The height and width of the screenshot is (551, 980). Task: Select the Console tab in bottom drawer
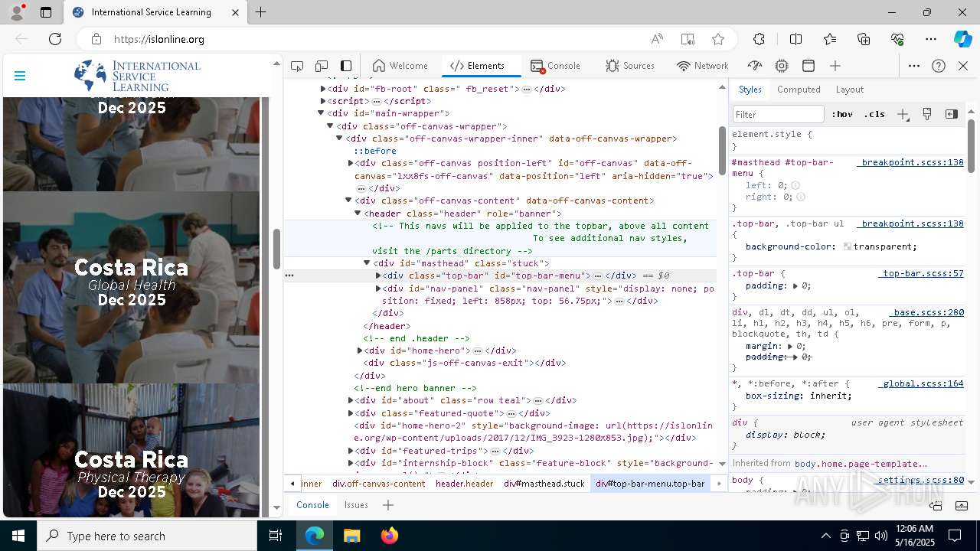click(312, 505)
